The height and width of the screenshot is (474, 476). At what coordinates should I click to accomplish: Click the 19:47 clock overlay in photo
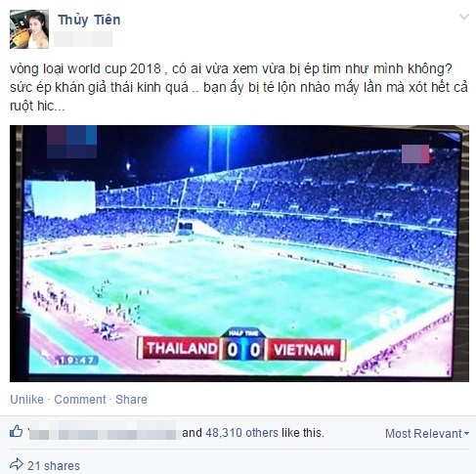[75, 361]
